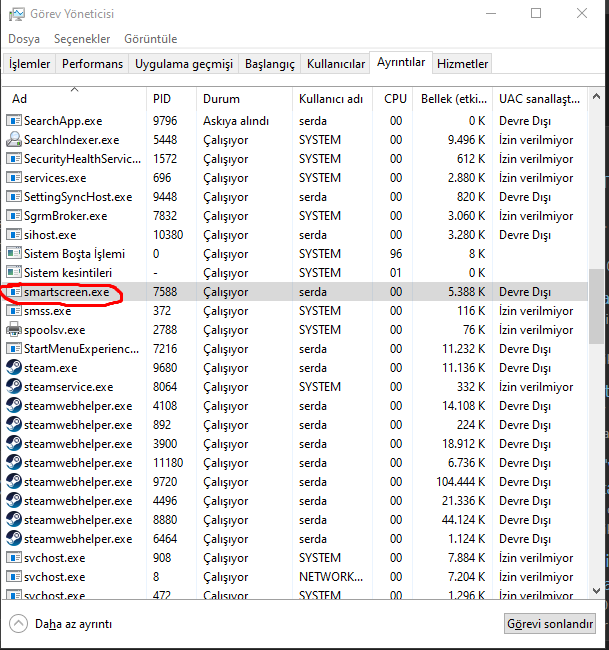Click Steam icon of steamwebhelper PID 3900
This screenshot has height=650, width=609.
click(x=14, y=444)
